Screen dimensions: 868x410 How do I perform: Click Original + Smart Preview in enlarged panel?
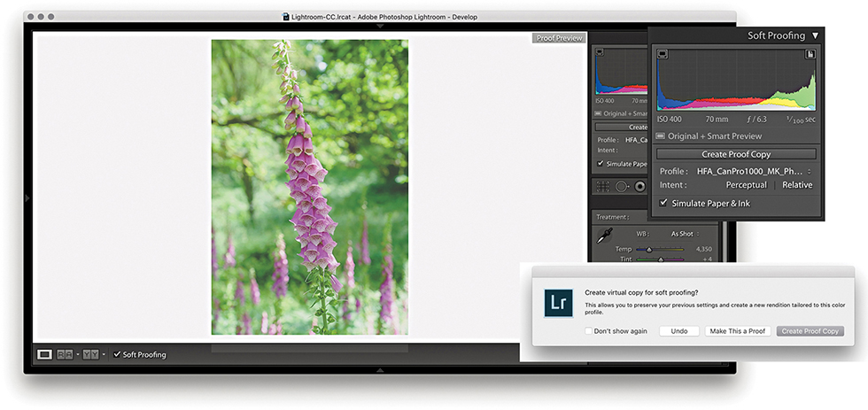715,136
